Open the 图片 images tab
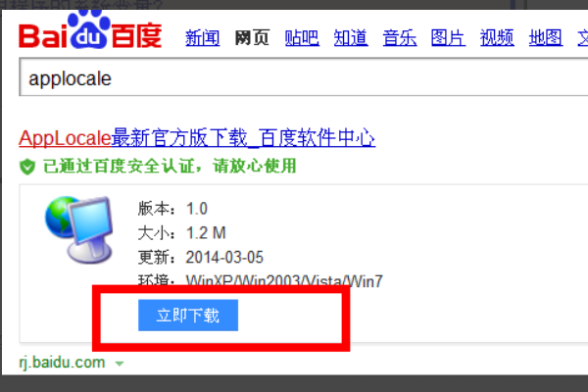Image resolution: width=588 pixels, height=392 pixels. click(449, 38)
